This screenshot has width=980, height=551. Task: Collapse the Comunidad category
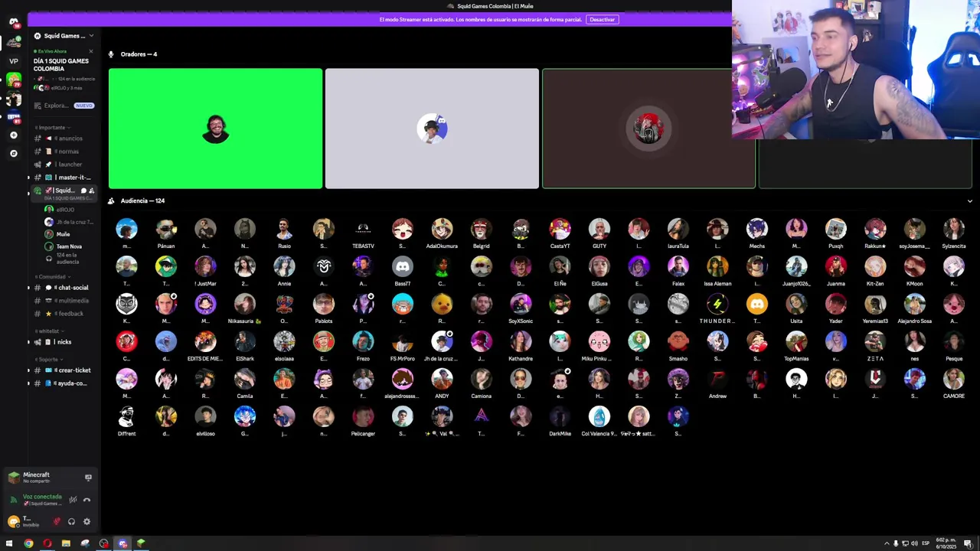[51, 276]
